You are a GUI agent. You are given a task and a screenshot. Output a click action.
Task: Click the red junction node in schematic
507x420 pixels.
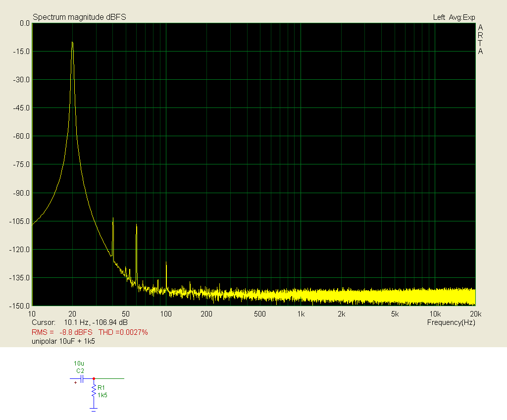coord(94,378)
